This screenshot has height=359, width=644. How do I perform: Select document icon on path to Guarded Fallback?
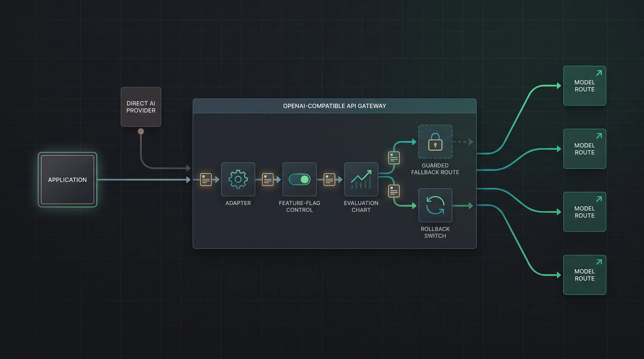pyautogui.click(x=394, y=158)
